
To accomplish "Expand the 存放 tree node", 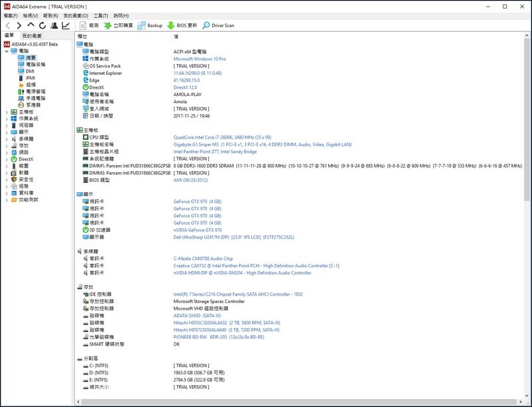I will coord(7,146).
